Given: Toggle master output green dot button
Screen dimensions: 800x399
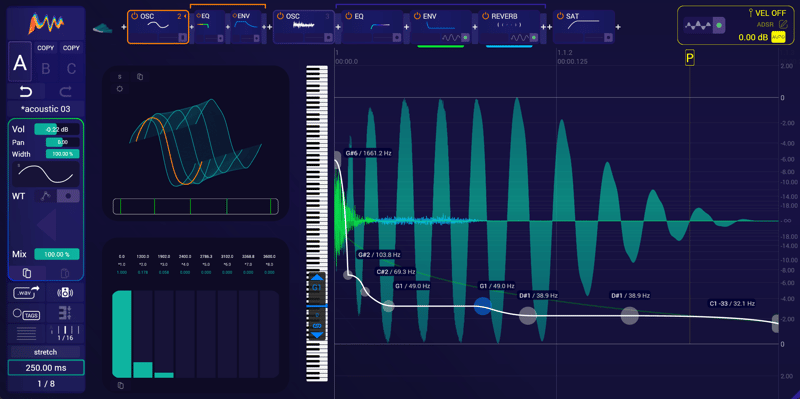Looking at the screenshot, I should tap(719, 25).
